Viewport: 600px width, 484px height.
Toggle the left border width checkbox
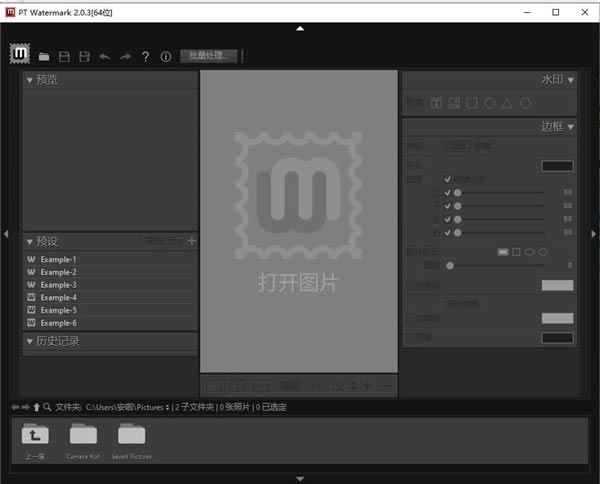tap(447, 219)
